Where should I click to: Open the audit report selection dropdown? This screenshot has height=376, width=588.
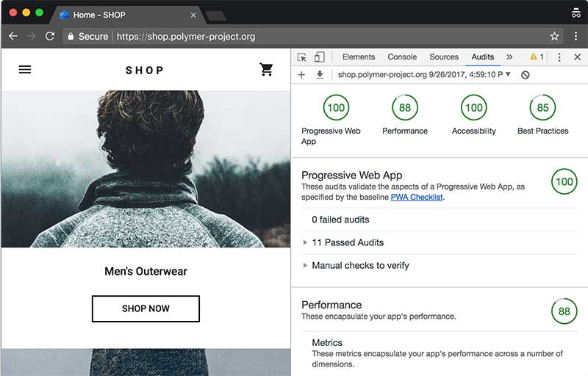pos(507,75)
